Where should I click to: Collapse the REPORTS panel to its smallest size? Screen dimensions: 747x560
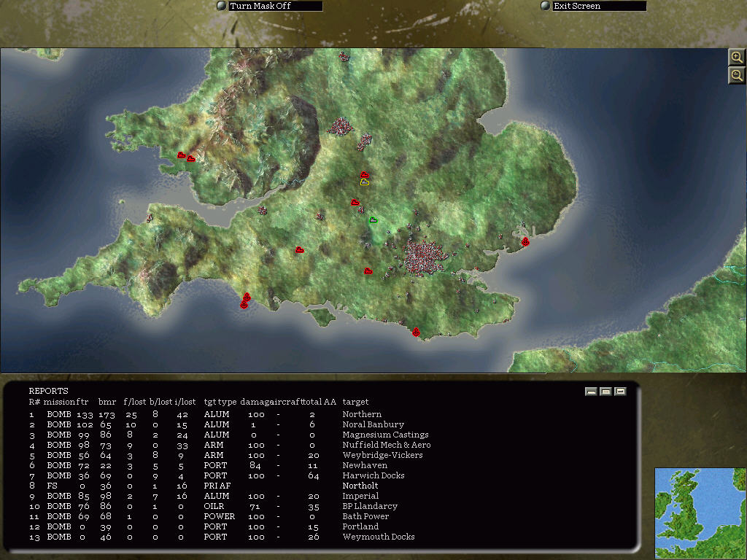(590, 391)
